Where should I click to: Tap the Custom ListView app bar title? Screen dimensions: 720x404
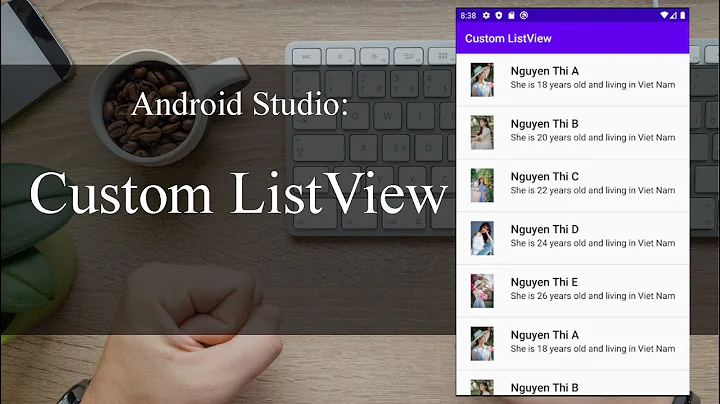[508, 39]
